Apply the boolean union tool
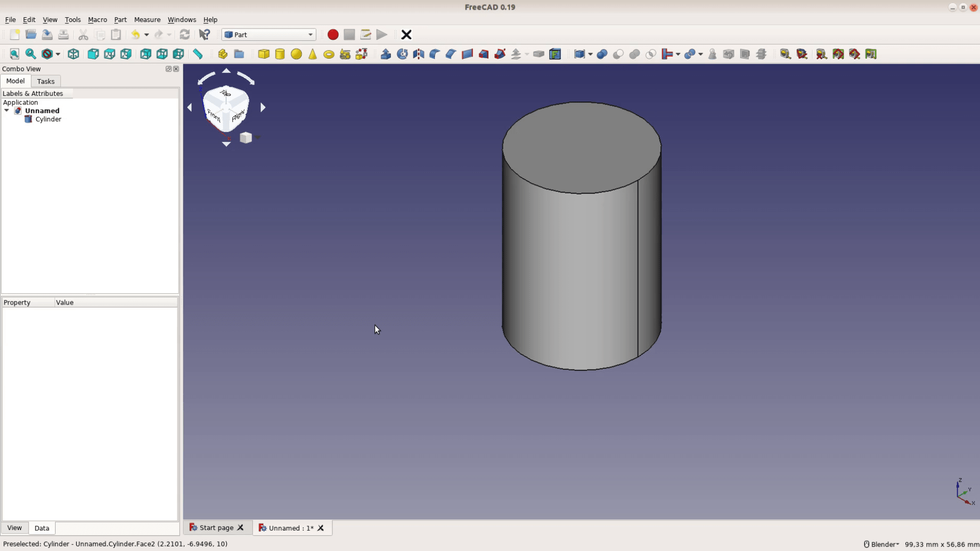Viewport: 980px width, 551px height. (x=634, y=54)
